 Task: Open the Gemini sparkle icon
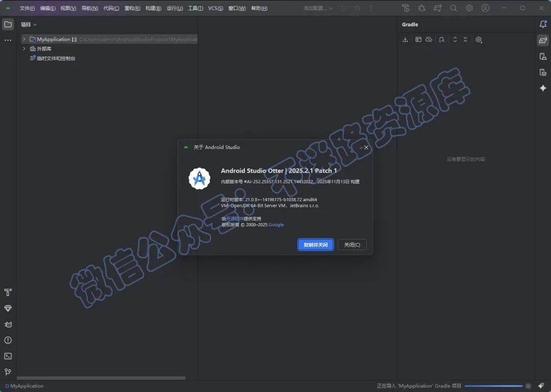[543, 88]
